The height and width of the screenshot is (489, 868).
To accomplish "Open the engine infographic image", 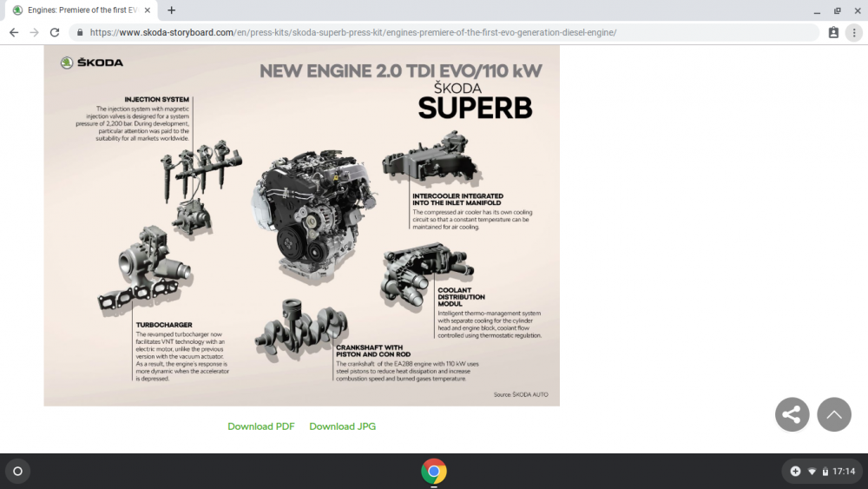I will (x=302, y=226).
